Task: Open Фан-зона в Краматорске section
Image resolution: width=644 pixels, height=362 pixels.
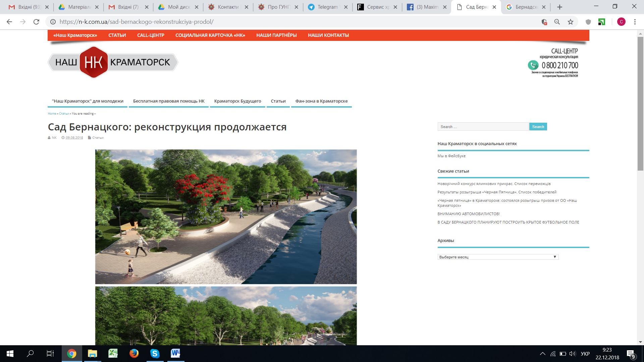Action: click(321, 101)
